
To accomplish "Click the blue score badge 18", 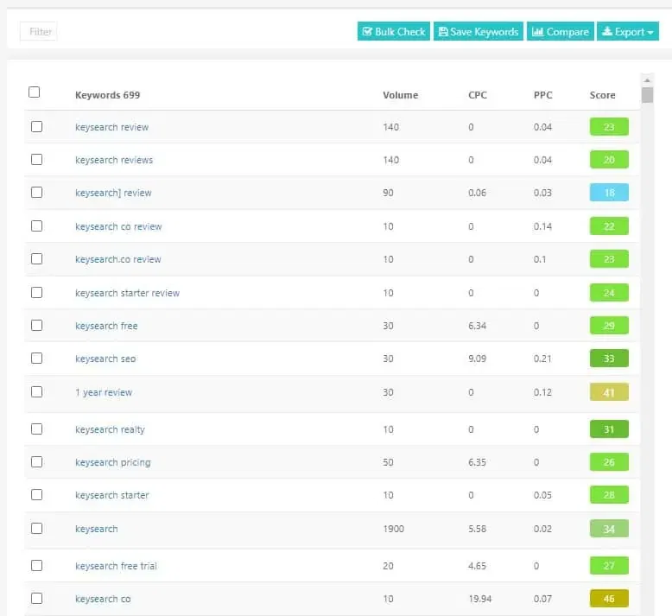I will pos(609,193).
